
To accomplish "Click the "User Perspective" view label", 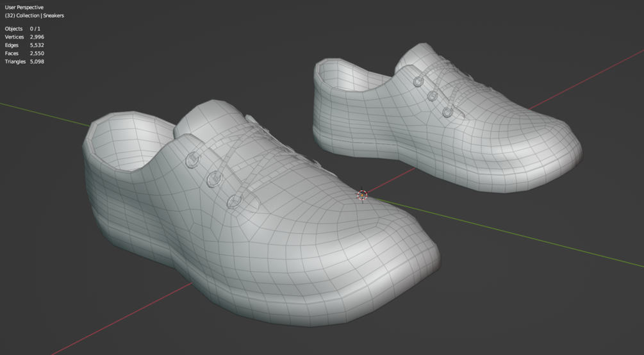I will 24,8.
